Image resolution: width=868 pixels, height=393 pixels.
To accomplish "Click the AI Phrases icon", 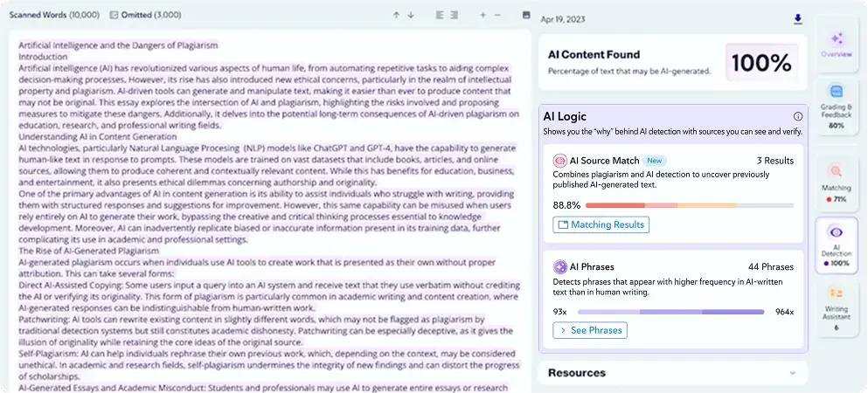I will 559,267.
